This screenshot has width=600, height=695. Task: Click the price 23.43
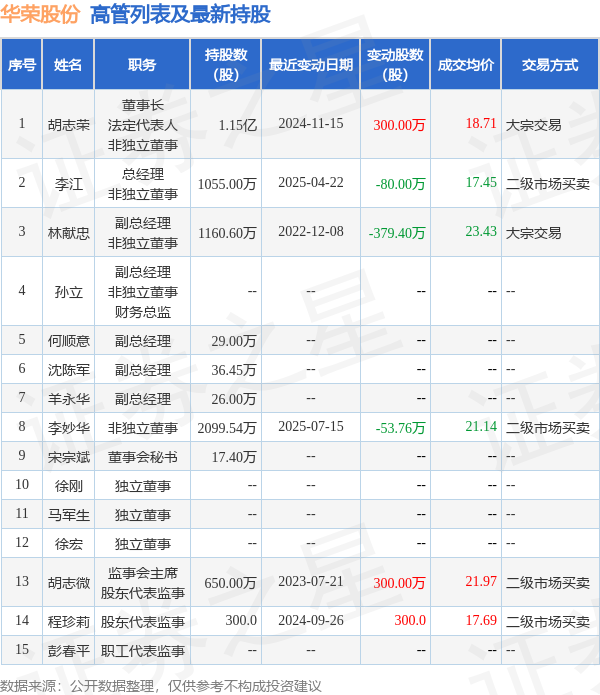(481, 231)
